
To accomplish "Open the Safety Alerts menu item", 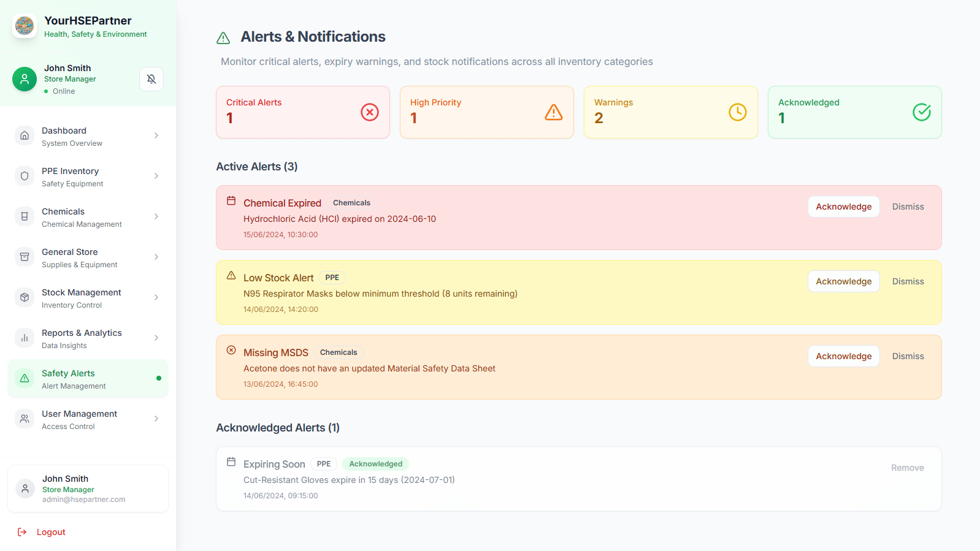I will pos(88,379).
